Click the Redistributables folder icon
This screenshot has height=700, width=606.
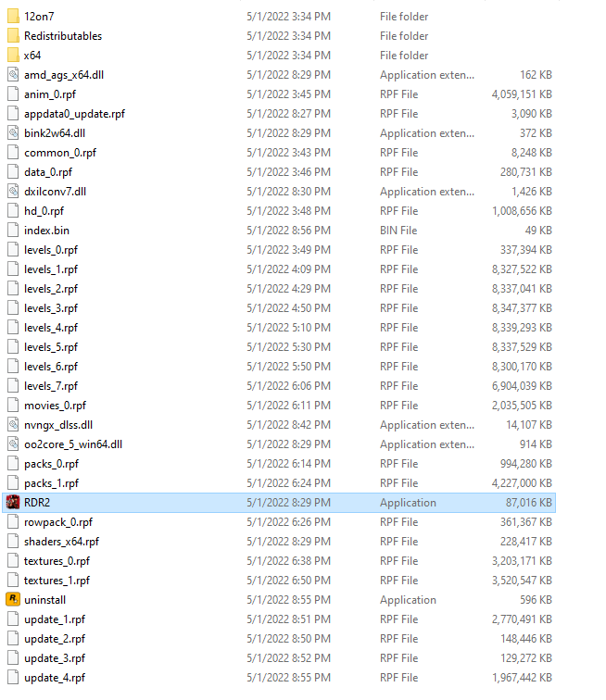[13, 36]
